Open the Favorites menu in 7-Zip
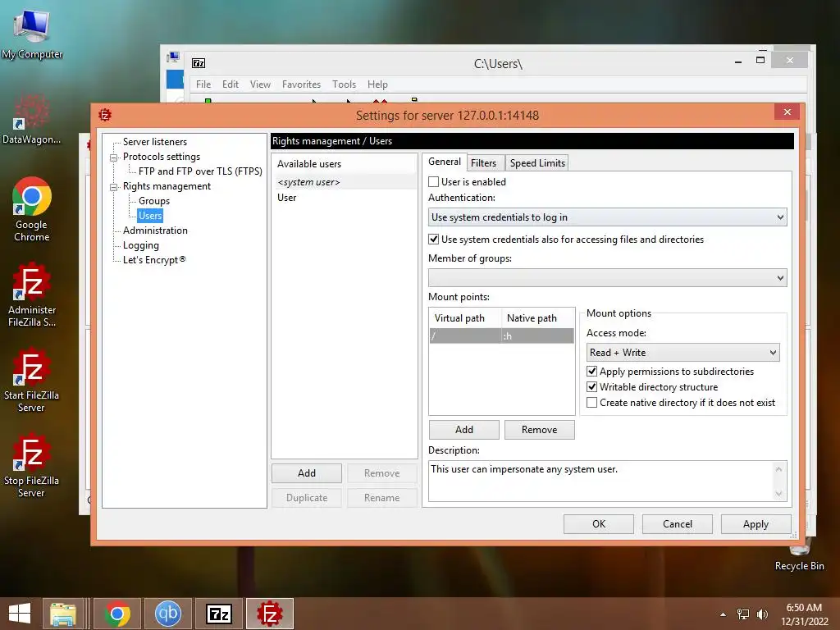 point(301,84)
